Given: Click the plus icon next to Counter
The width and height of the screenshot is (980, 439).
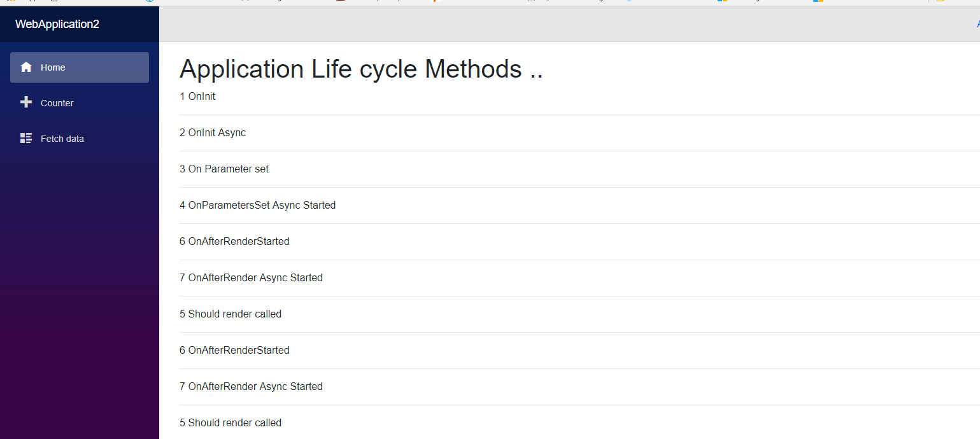Looking at the screenshot, I should pos(26,102).
